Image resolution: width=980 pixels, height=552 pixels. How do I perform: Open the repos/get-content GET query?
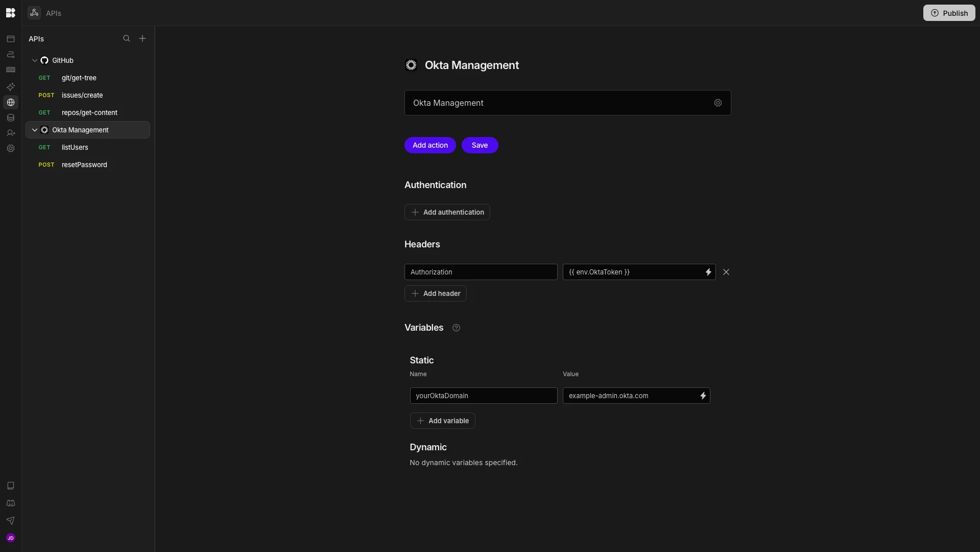coord(88,112)
